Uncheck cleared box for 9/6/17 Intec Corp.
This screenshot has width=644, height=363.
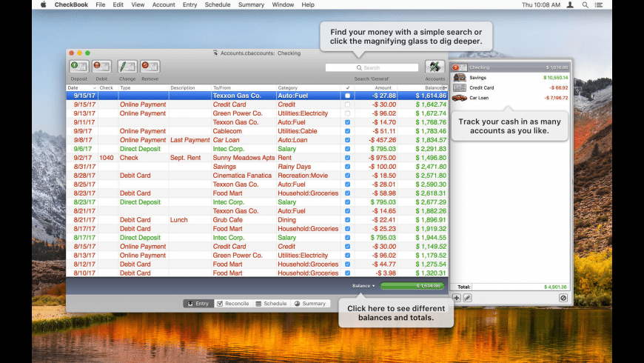click(x=347, y=149)
